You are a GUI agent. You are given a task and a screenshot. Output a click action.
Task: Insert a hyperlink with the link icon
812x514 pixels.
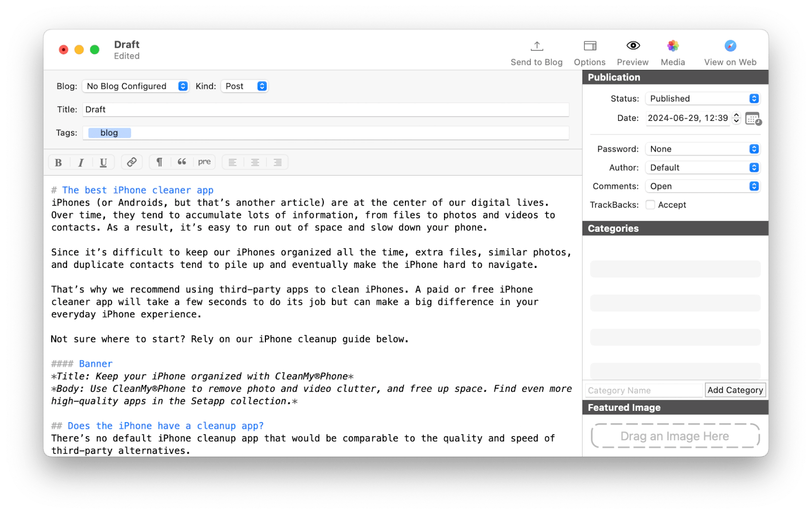(x=131, y=162)
